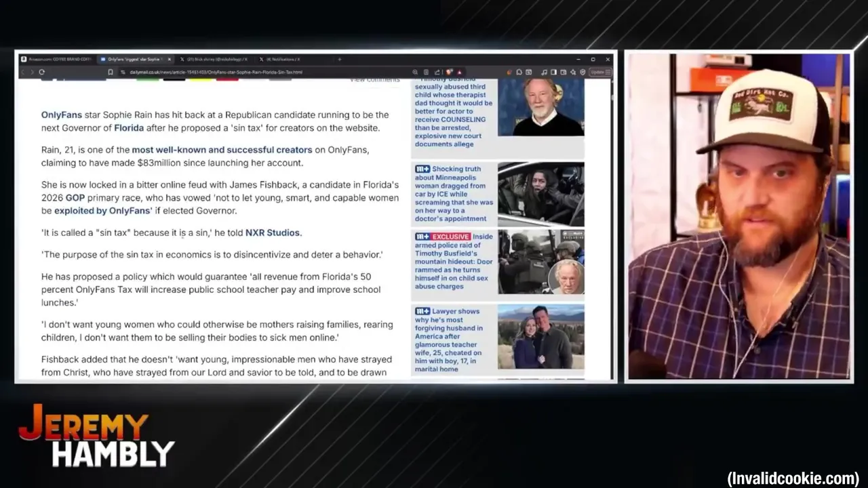Open 'Shocking truth about Minneapolis woman' headline

pos(454,193)
